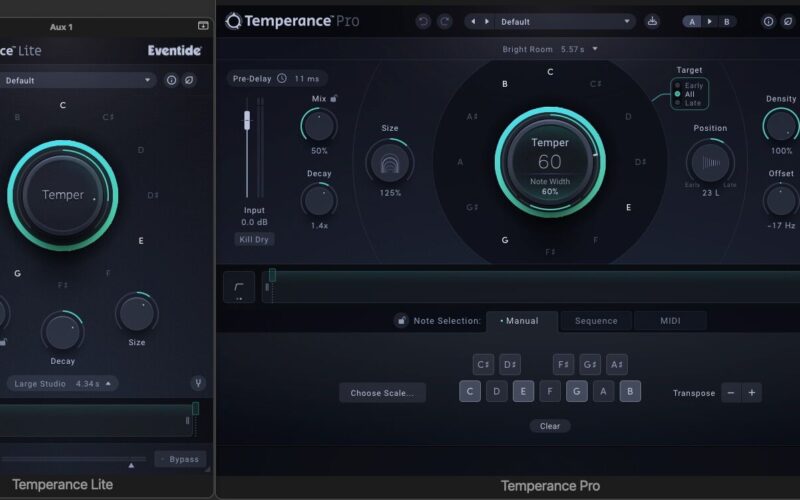Copy A to B with arrow
The width and height of the screenshot is (800, 500).
tap(709, 21)
